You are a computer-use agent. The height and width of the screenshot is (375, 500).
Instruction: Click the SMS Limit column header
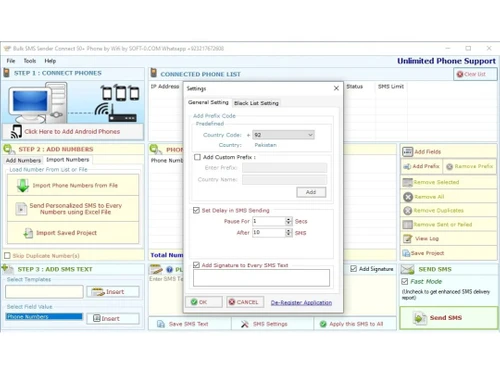tap(391, 87)
